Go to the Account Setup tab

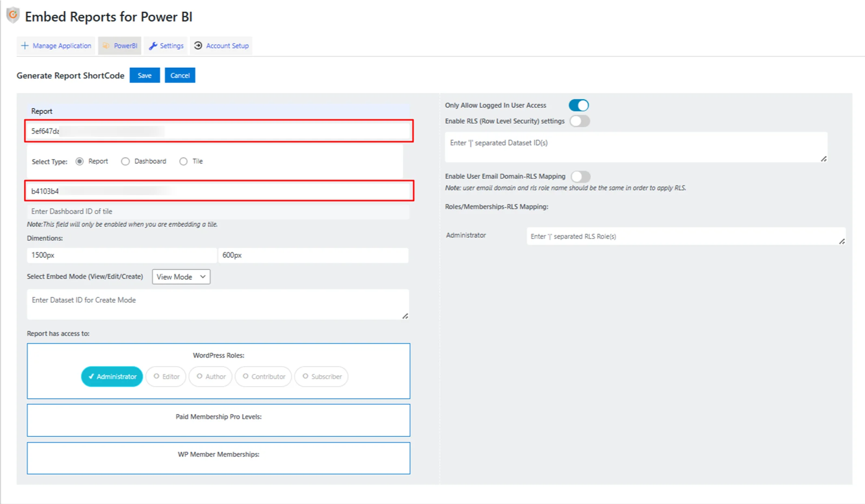tap(221, 46)
